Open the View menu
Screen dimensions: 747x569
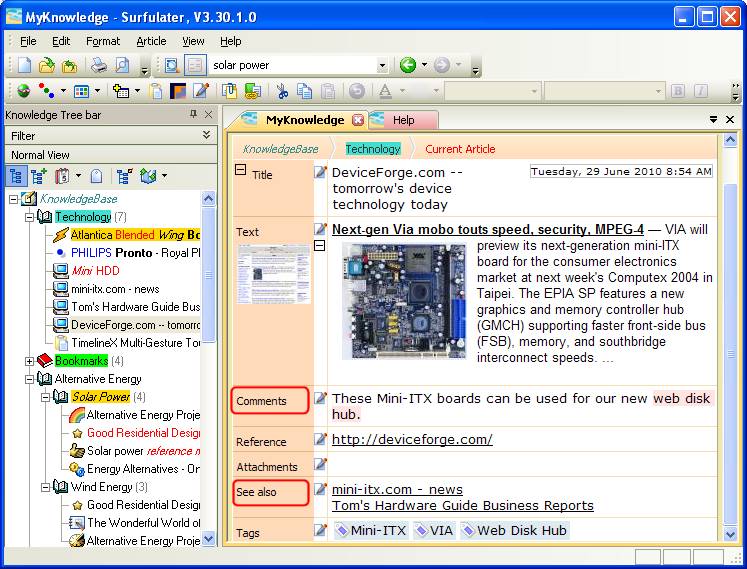pos(193,41)
